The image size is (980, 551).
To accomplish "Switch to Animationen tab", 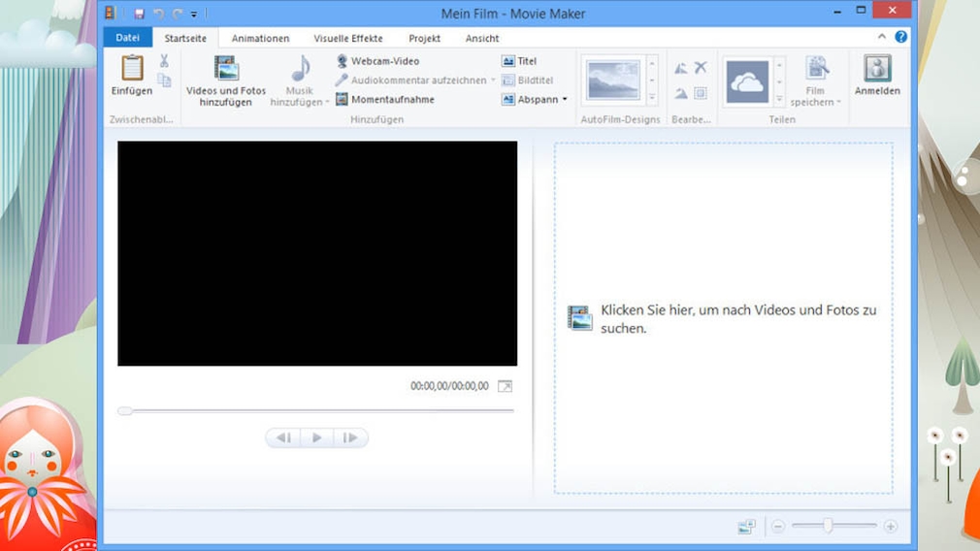I will tap(261, 38).
